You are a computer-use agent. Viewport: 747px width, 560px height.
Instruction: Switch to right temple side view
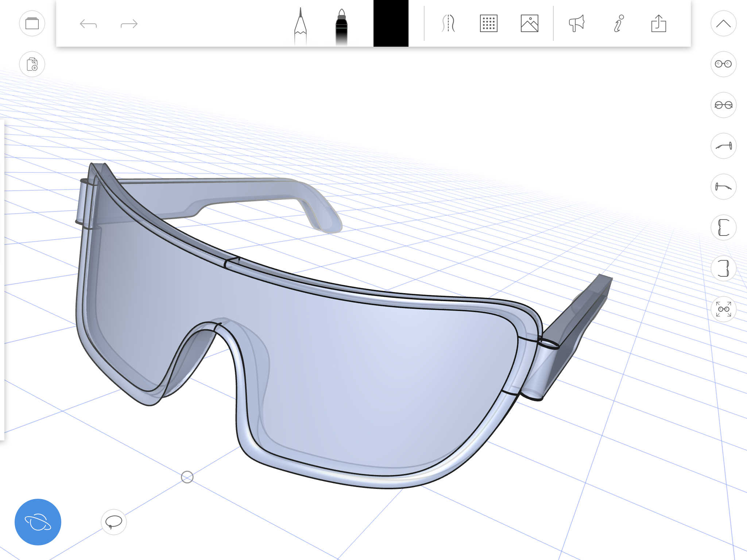[x=723, y=187]
